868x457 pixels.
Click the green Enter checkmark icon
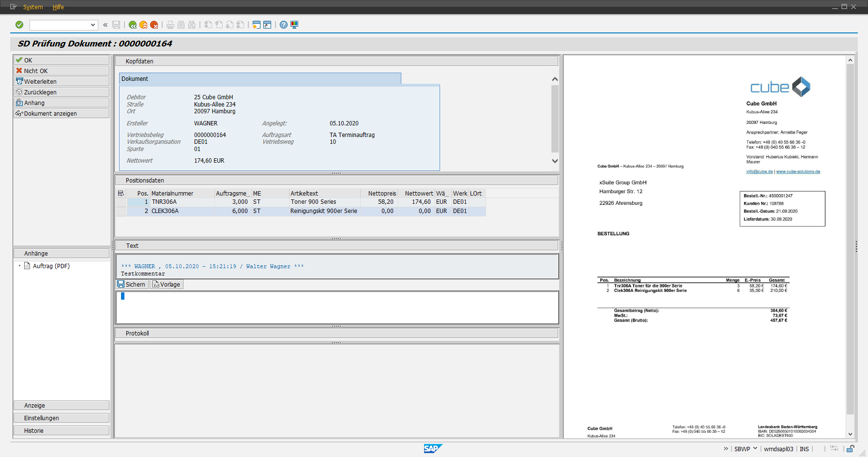pyautogui.click(x=19, y=25)
